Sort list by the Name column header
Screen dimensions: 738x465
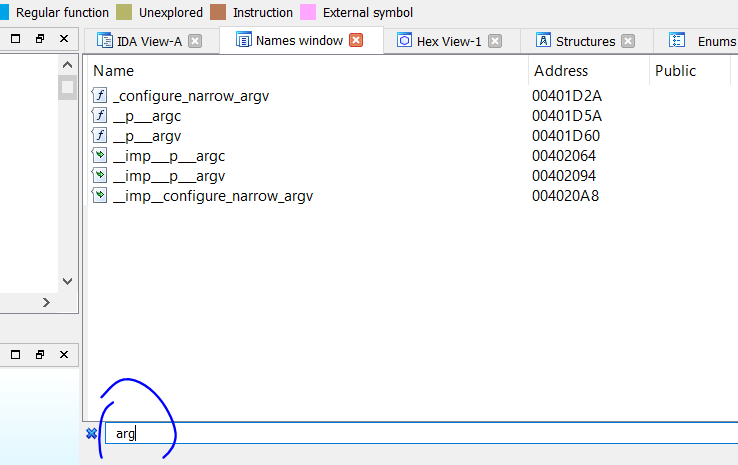(x=113, y=71)
